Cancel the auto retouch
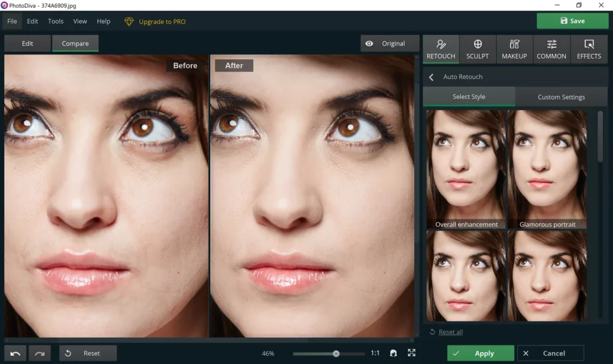Viewport: 613px width, 364px height. pyautogui.click(x=551, y=353)
